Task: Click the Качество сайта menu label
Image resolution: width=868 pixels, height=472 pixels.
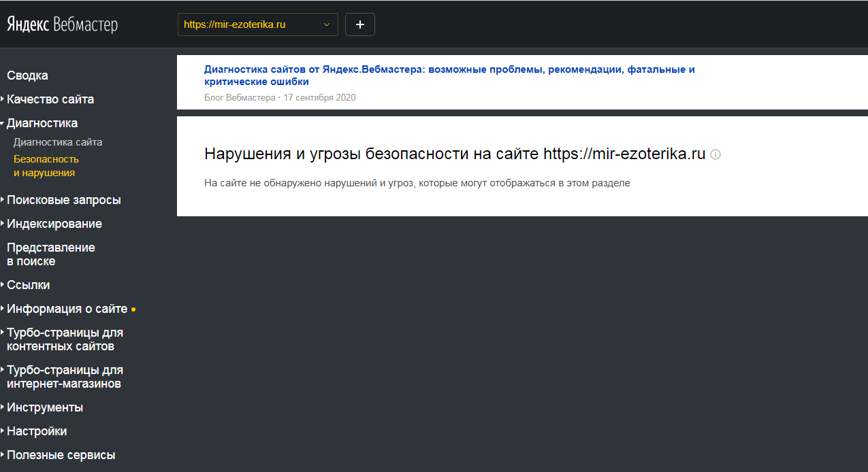Action: click(x=50, y=99)
